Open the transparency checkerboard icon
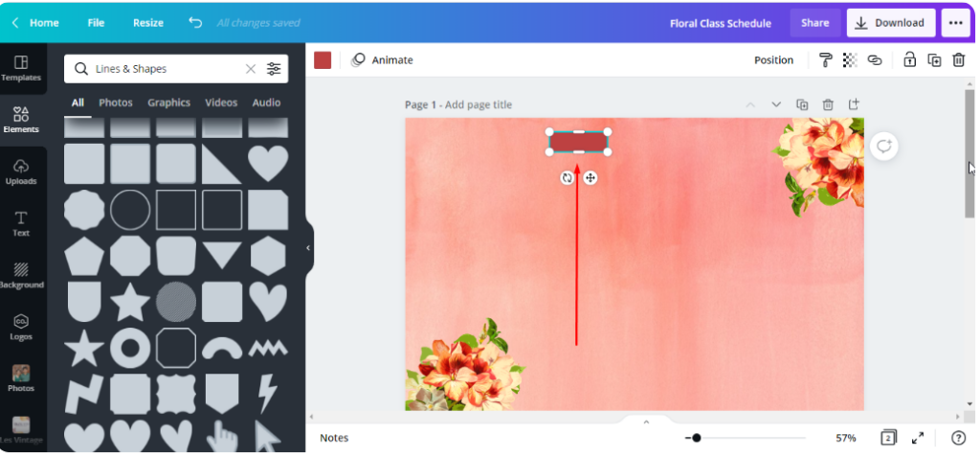This screenshot has height=457, width=980. tap(849, 60)
